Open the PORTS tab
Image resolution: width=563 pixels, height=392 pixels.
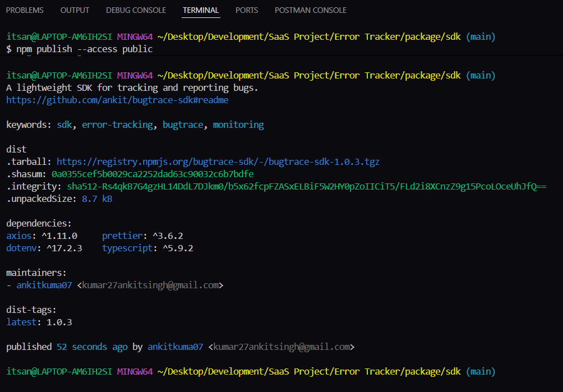click(x=247, y=10)
